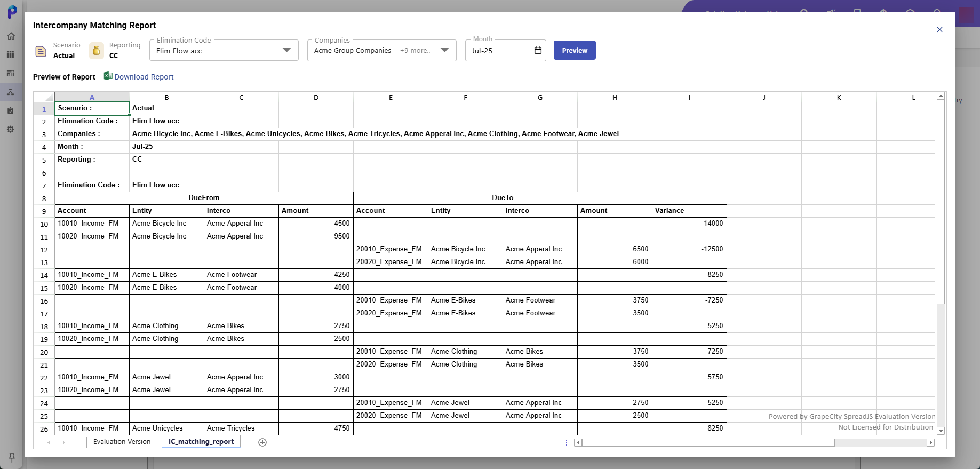Click the Reporting CC selector
The height and width of the screenshot is (469, 980).
click(115, 51)
